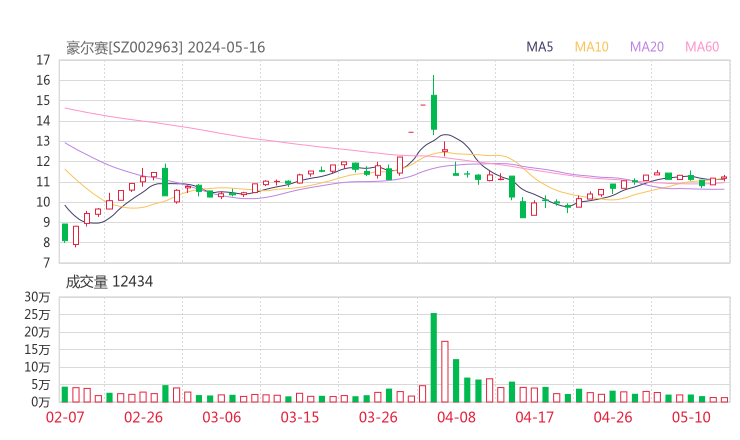Click the volume axis label 30万
The height and width of the screenshot is (440, 740).
[37, 297]
